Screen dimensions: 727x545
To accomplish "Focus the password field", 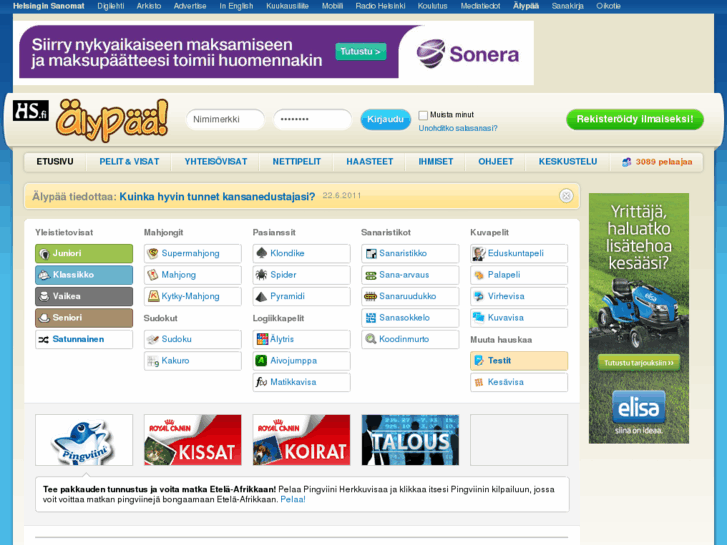I will 312,119.
